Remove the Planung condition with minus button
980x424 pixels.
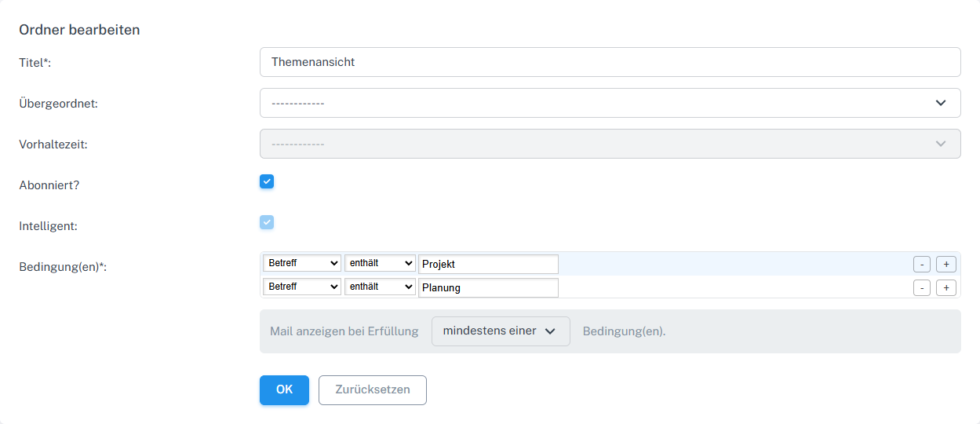click(922, 288)
